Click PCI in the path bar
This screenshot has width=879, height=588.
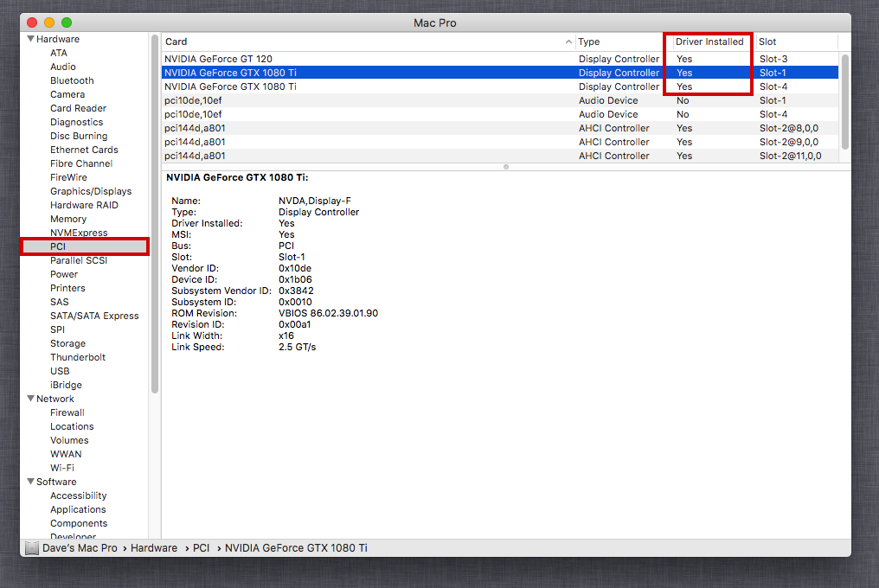coord(201,548)
